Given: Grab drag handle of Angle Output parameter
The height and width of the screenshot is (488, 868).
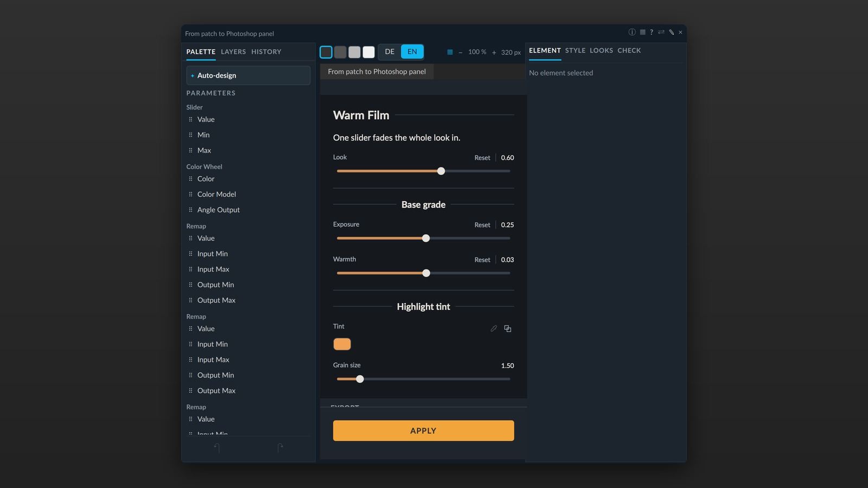Looking at the screenshot, I should 190,210.
